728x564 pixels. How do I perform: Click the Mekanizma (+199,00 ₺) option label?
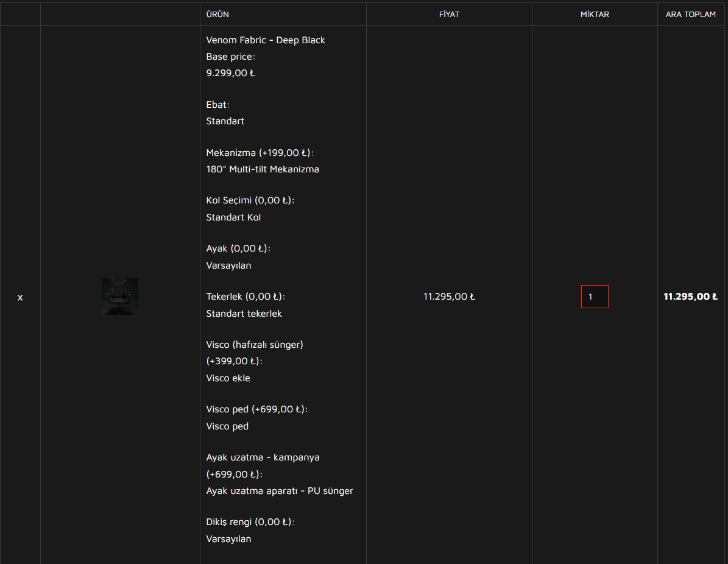pos(260,153)
